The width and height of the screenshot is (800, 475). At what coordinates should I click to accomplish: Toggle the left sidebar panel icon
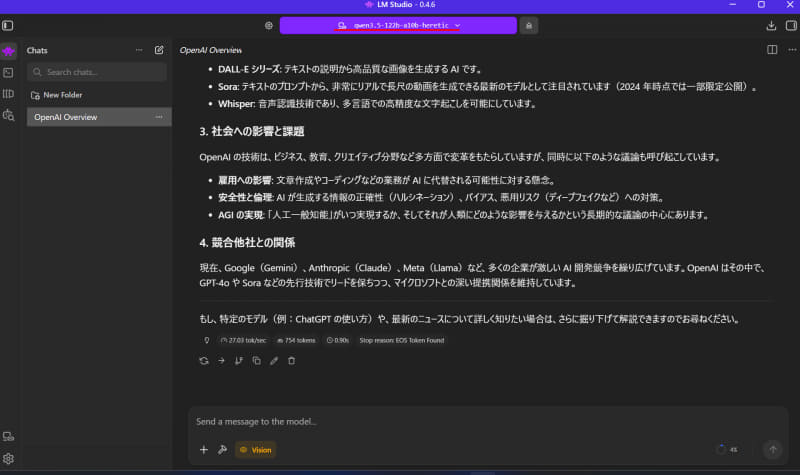click(8, 26)
